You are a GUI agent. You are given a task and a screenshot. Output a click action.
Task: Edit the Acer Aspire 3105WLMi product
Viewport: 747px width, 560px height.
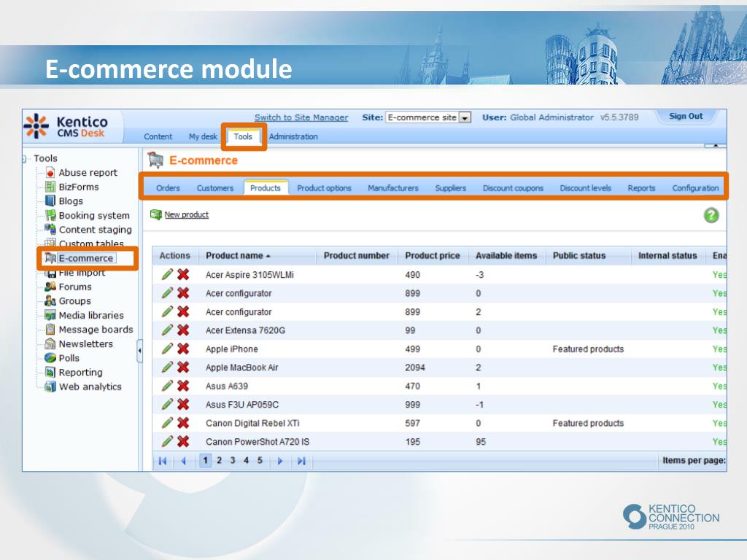point(167,274)
